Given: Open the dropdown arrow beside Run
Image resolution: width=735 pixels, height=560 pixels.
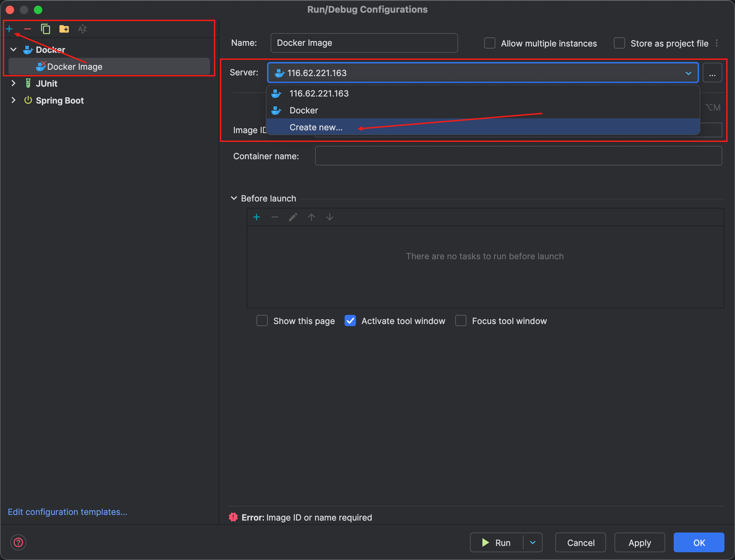Looking at the screenshot, I should click(x=533, y=543).
